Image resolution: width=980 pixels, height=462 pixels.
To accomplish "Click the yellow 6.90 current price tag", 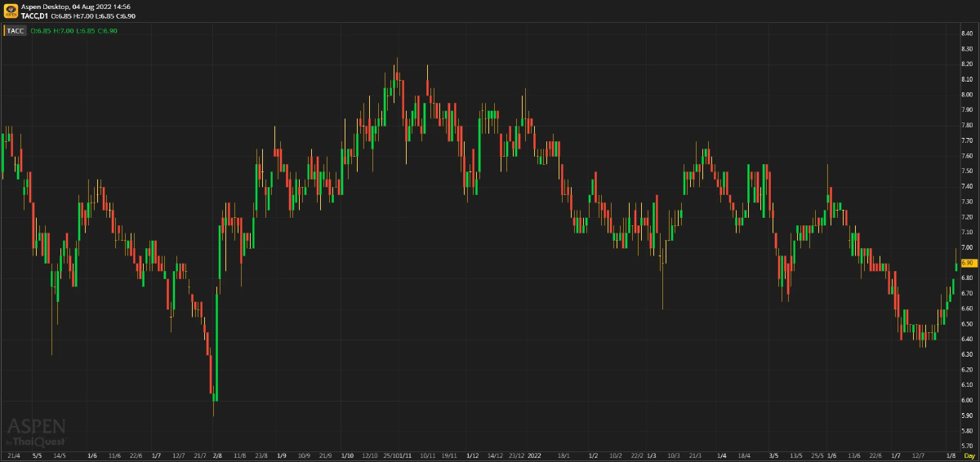I will [x=969, y=263].
